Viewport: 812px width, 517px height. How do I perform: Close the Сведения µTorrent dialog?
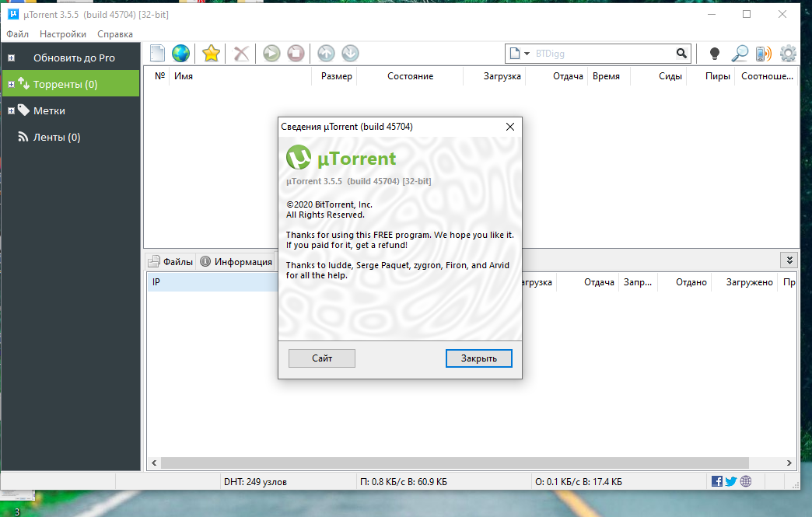(510, 127)
